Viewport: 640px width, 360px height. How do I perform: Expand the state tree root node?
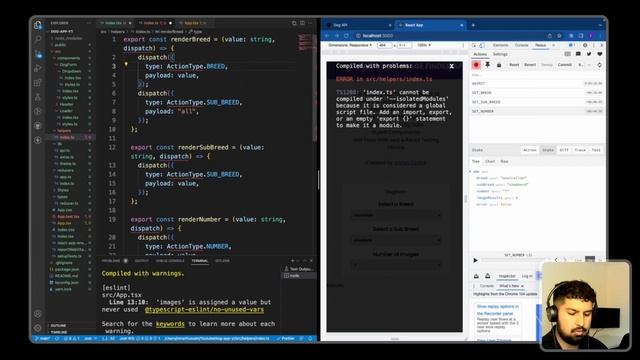[x=470, y=172]
